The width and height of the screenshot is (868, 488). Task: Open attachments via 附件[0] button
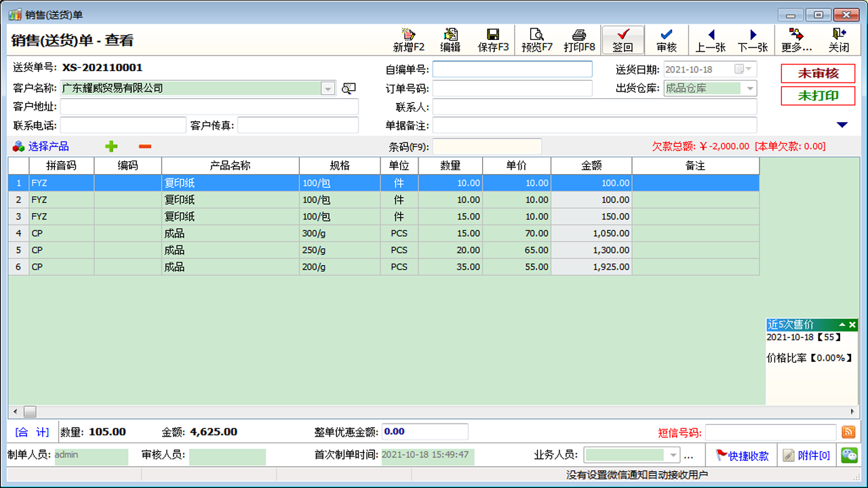(x=808, y=455)
